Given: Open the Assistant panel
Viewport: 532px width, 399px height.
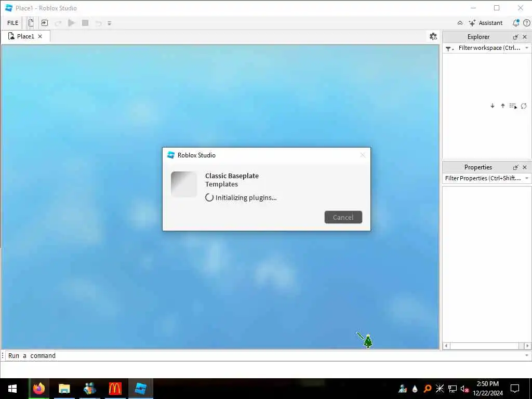Looking at the screenshot, I should point(486,23).
